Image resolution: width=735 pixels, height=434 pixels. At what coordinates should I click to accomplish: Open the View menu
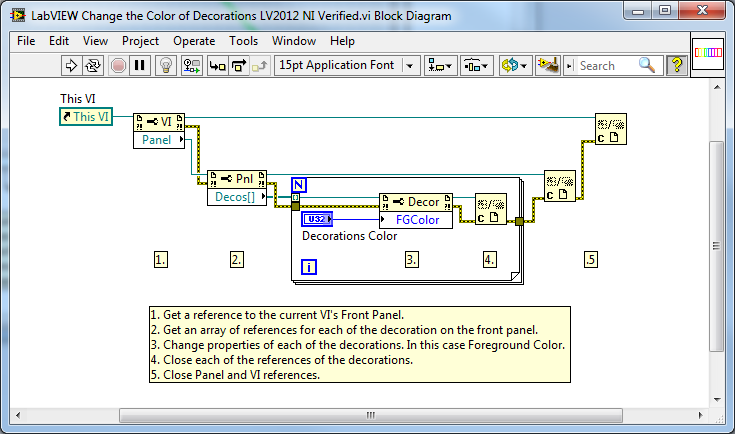96,41
